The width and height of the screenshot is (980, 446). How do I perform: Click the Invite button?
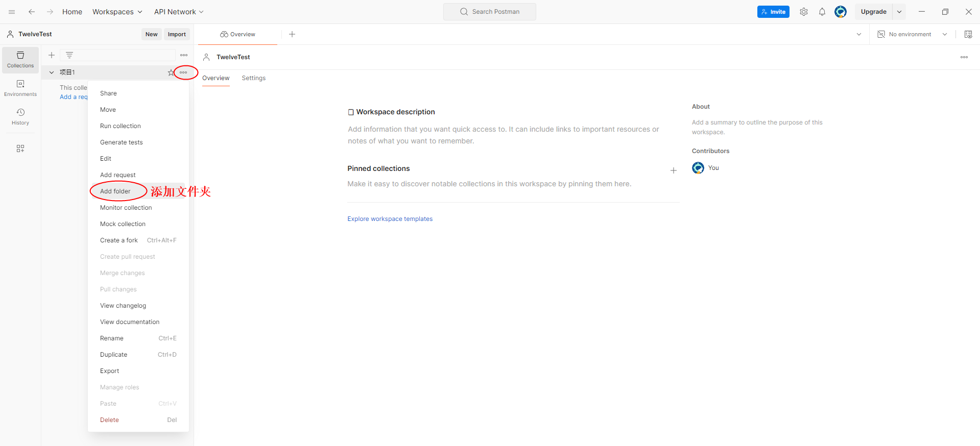pos(773,12)
